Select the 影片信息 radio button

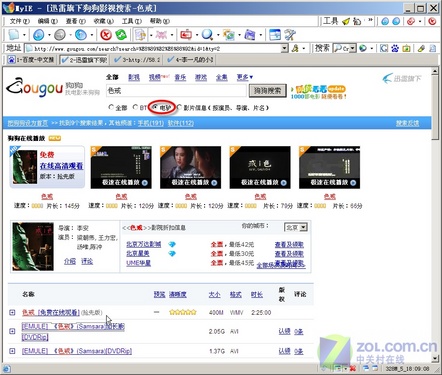(179, 107)
